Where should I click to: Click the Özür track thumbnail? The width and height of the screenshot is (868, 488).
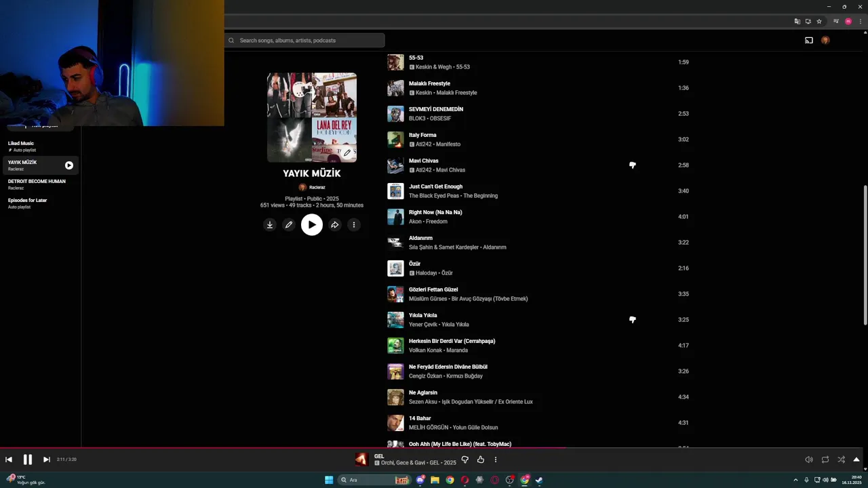click(395, 268)
